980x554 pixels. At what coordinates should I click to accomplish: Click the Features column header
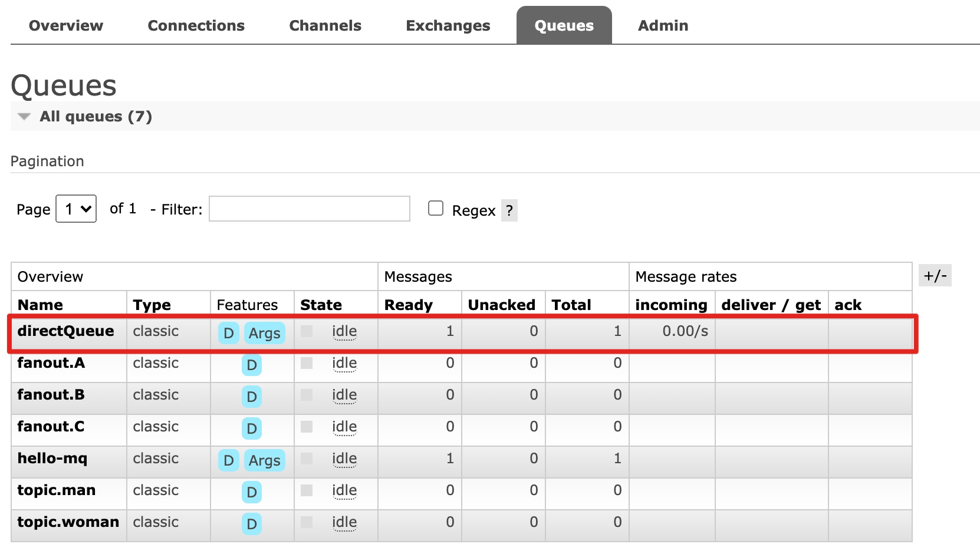tap(247, 305)
